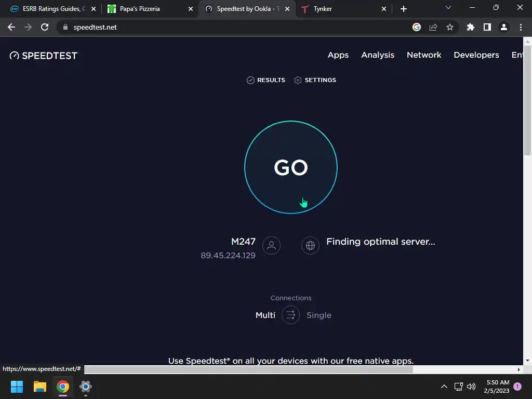532x399 pixels.
Task: Click the IP address 89.45.224.129
Action: (228, 256)
